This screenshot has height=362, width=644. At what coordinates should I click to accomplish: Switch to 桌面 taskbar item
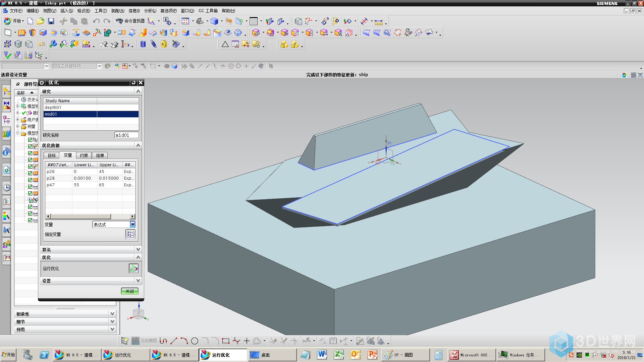pos(272,355)
